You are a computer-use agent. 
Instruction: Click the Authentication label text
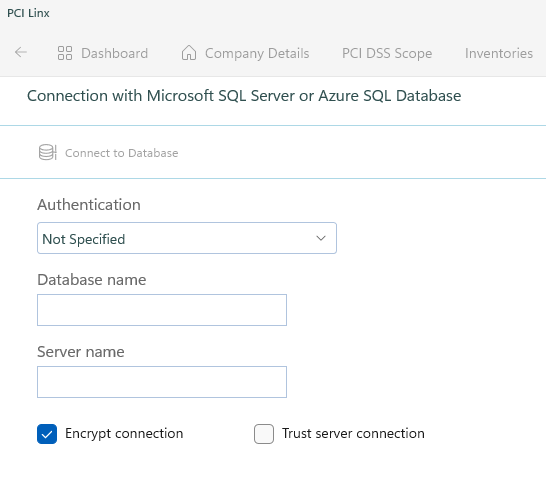(x=89, y=205)
